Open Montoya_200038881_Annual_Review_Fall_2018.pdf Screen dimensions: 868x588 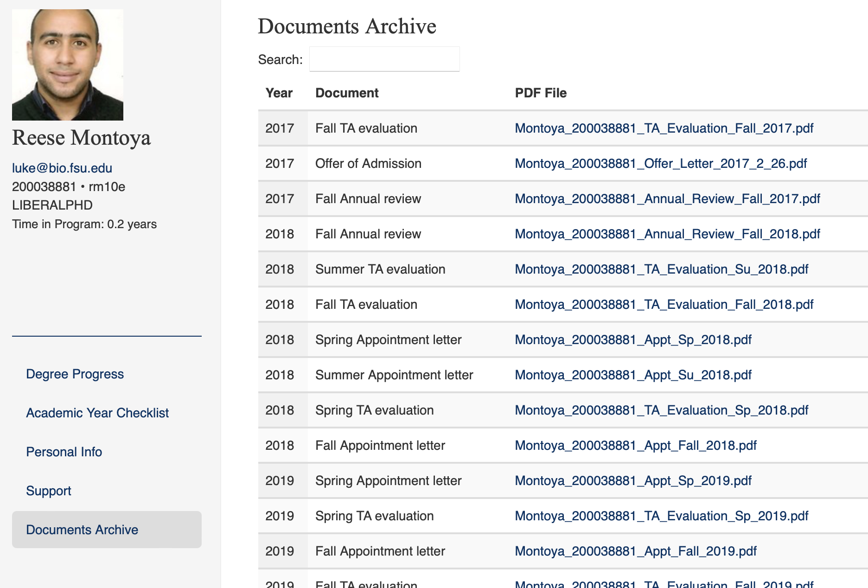[667, 234]
